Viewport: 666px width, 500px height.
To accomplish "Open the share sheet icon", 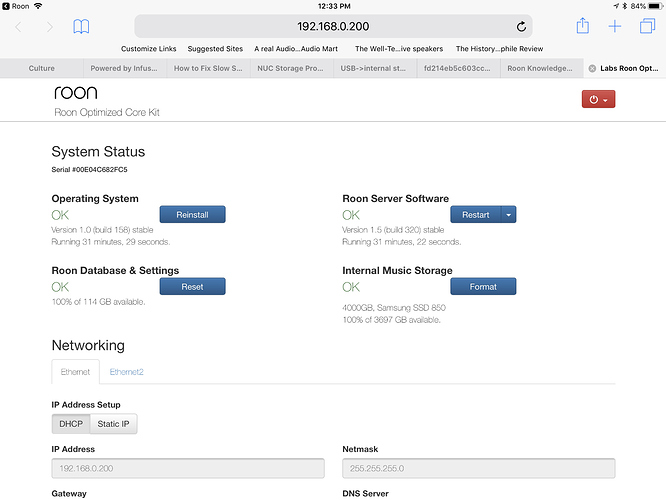I will (583, 26).
